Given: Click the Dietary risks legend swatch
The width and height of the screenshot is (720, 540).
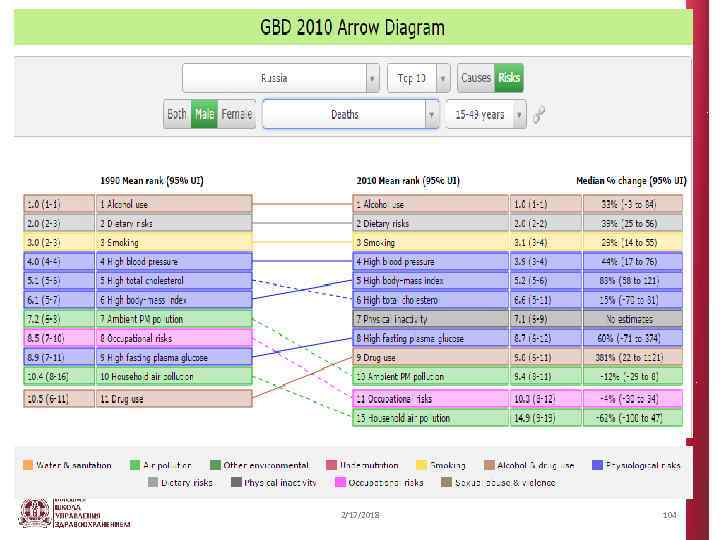Looking at the screenshot, I should [x=153, y=482].
